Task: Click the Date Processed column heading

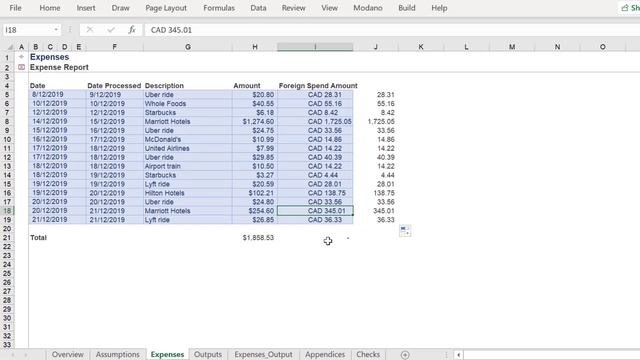Action: point(114,86)
